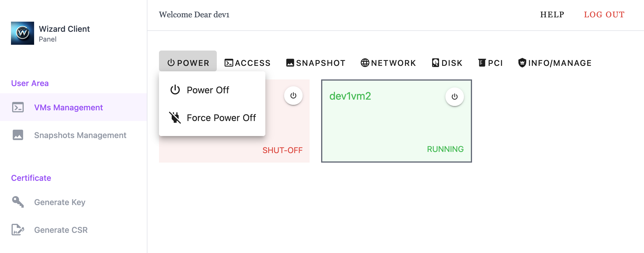
Task: Click the HELP link
Action: pos(552,14)
